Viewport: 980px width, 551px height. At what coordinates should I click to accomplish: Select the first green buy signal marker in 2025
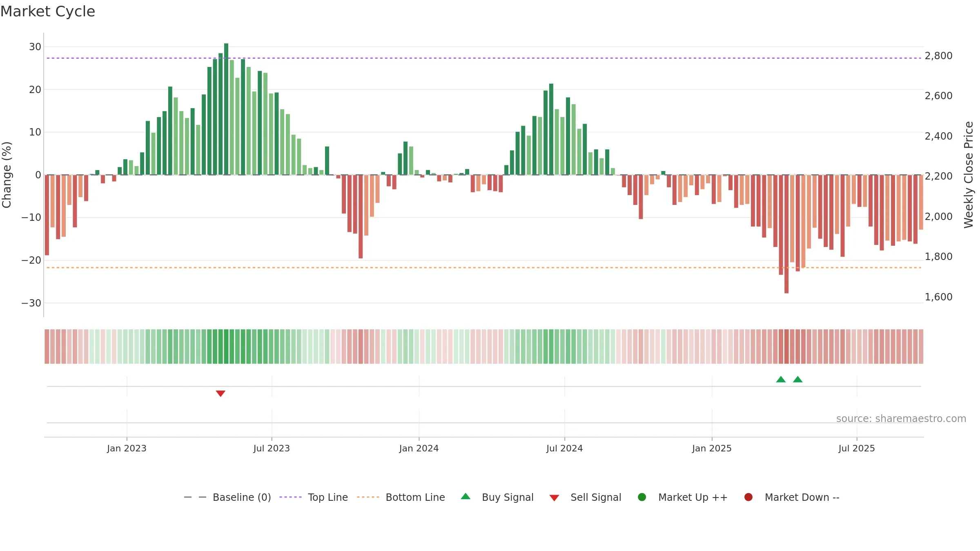781,379
